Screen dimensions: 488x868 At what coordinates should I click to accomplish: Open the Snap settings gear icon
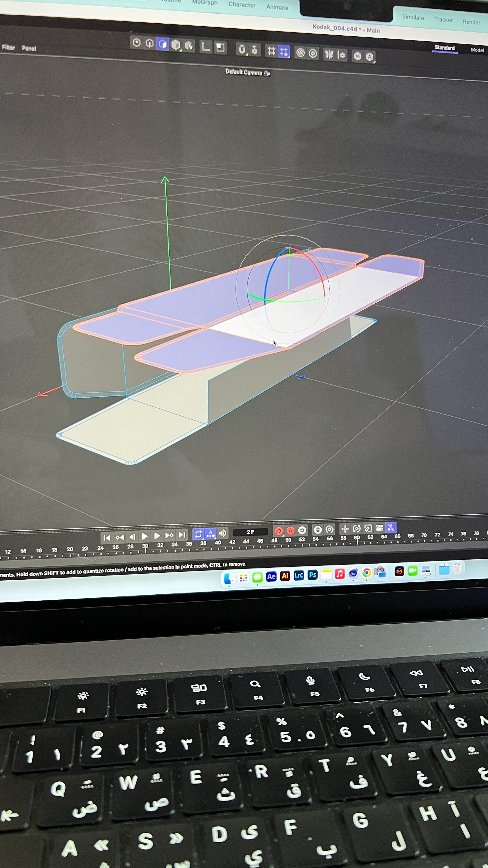[255, 50]
